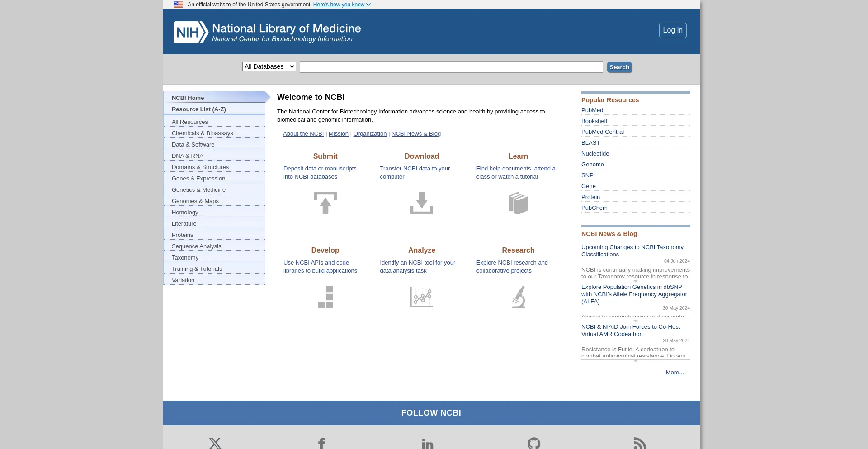Open the About the NCBI link
The width and height of the screenshot is (868, 449).
pos(303,134)
